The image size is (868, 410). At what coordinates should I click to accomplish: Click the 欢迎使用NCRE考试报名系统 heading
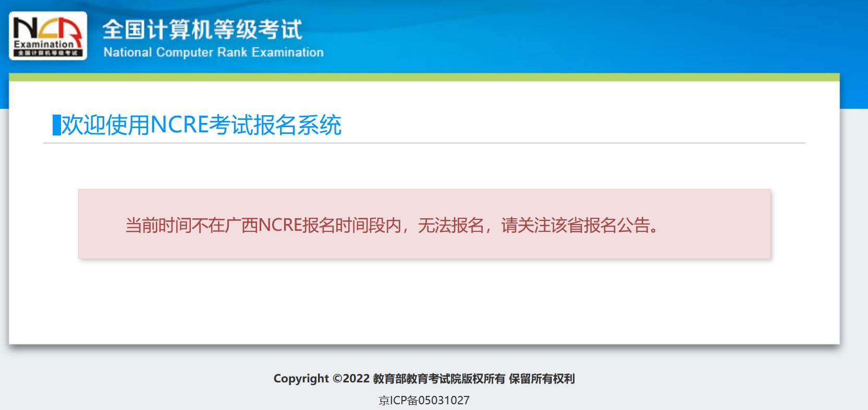point(201,125)
